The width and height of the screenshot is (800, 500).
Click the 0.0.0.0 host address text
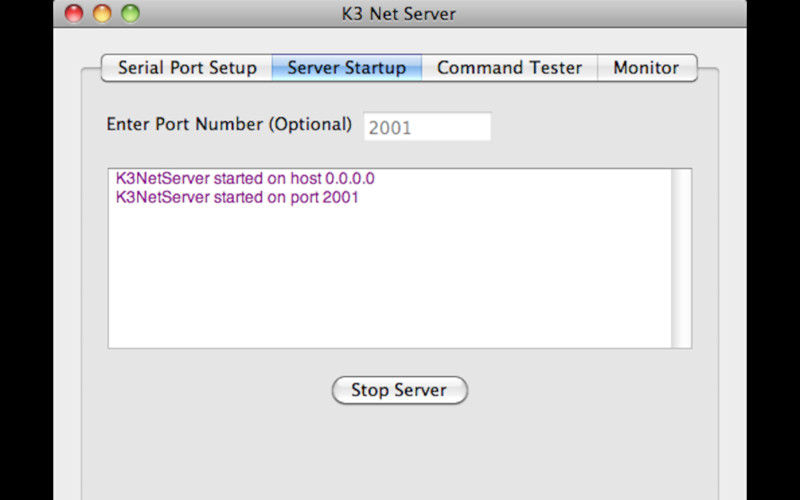click(x=350, y=179)
